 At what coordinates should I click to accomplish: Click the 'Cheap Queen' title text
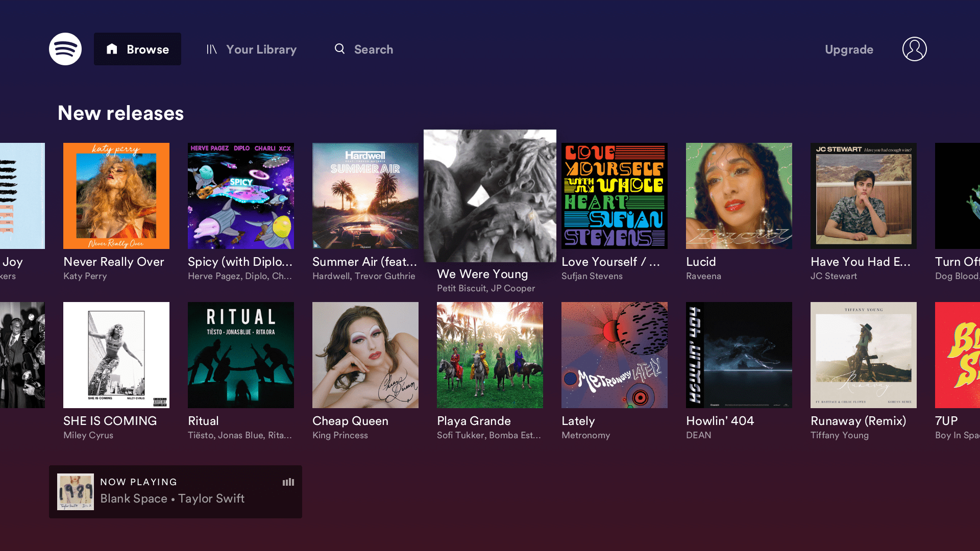pos(350,421)
